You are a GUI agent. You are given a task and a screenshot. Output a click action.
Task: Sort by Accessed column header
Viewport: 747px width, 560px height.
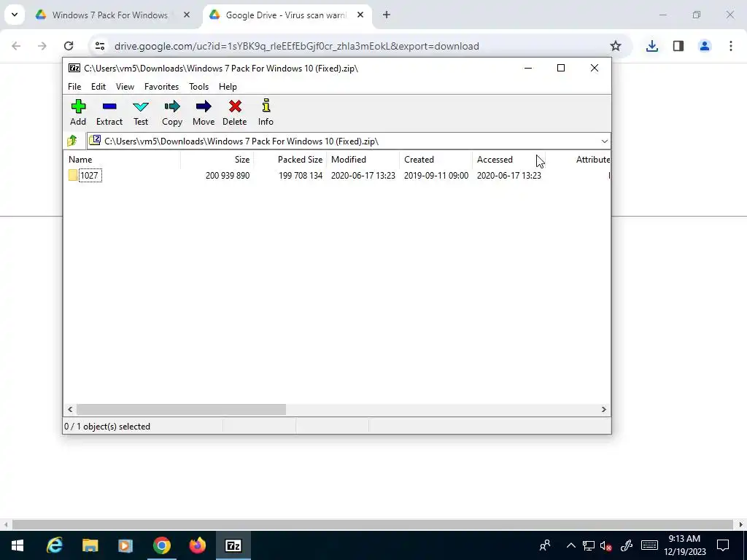508,160
